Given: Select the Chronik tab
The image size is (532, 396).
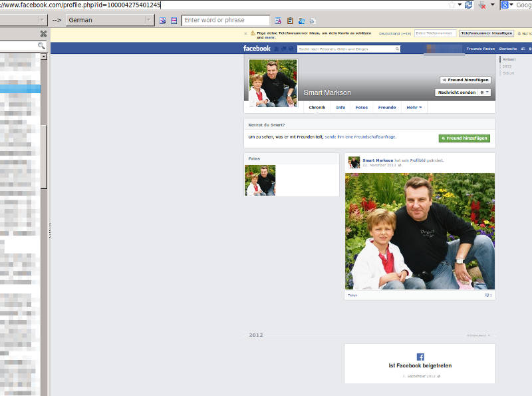Looking at the screenshot, I should pos(317,107).
